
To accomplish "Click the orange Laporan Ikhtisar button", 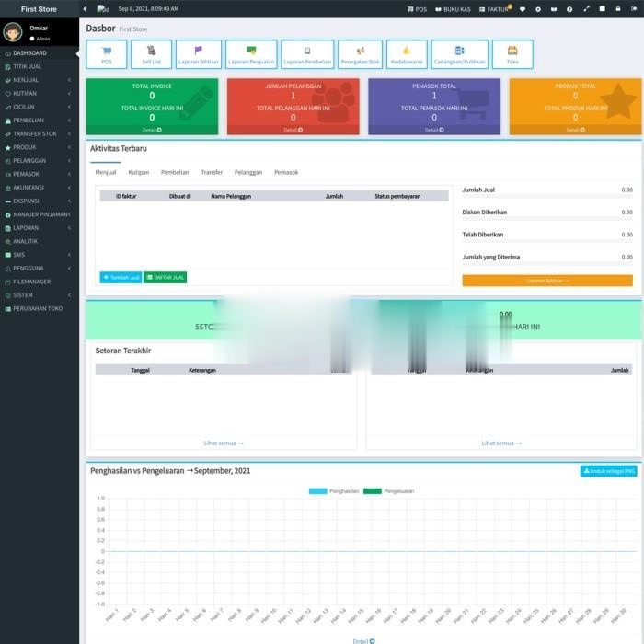I will (547, 281).
